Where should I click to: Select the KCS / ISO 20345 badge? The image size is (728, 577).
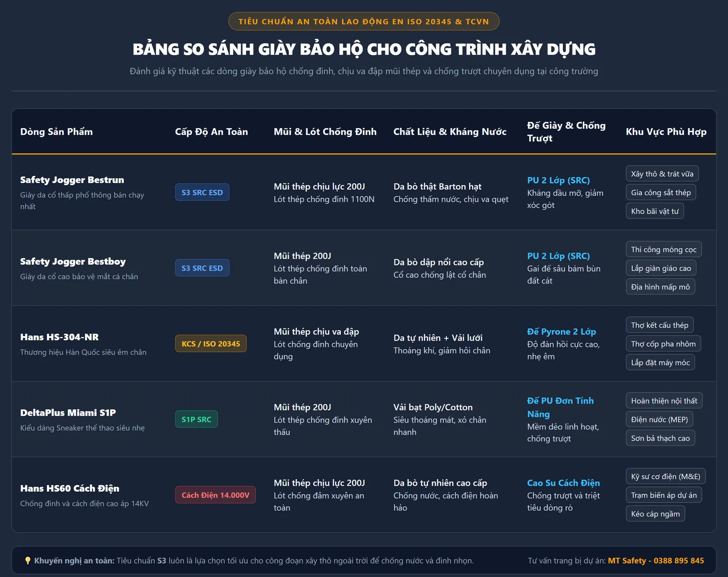(x=211, y=344)
